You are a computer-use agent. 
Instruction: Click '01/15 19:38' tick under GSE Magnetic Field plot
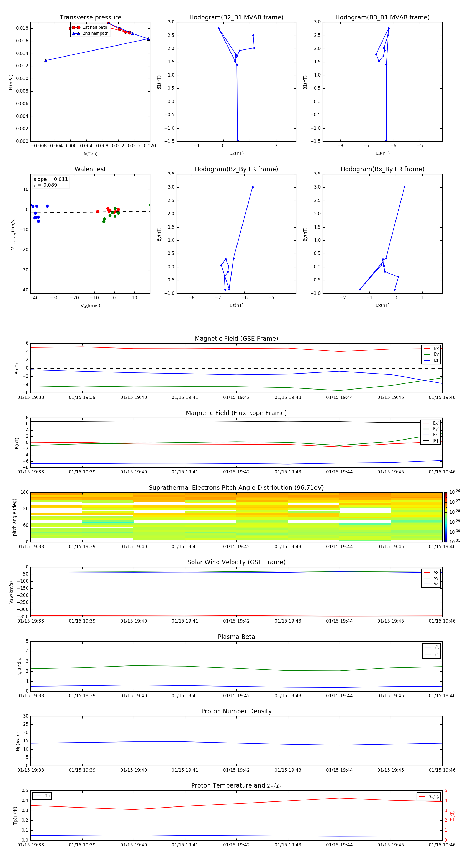[x=31, y=398]
